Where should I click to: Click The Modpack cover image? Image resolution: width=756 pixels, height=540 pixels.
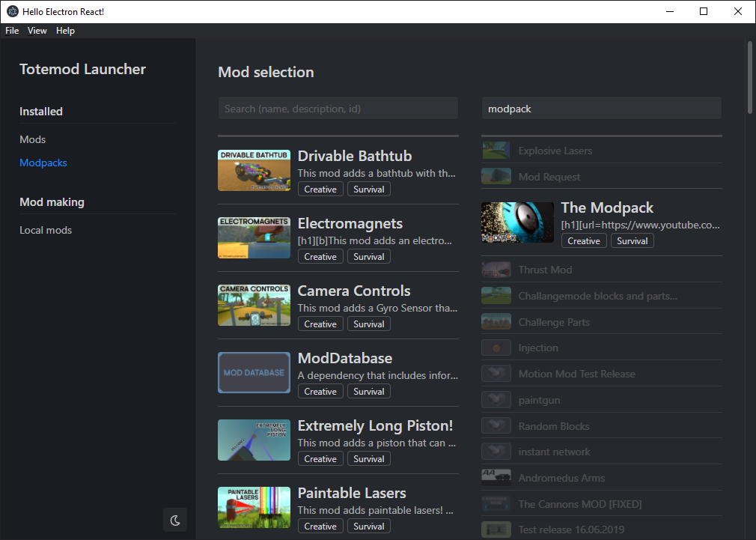coord(516,222)
